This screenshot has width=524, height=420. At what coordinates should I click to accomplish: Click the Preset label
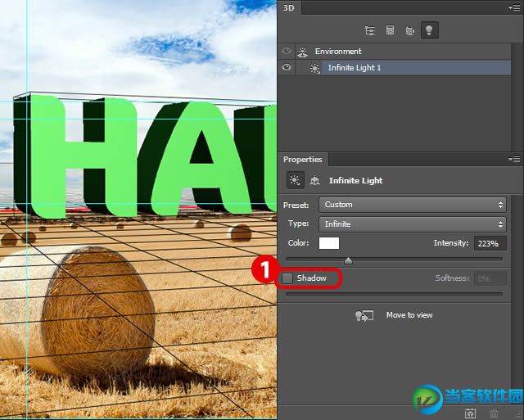pos(296,205)
